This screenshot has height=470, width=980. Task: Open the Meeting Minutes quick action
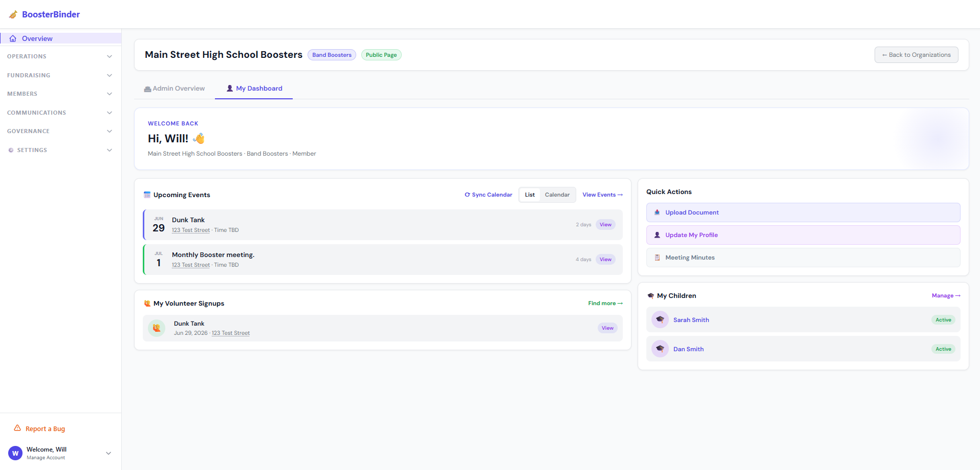tap(803, 258)
